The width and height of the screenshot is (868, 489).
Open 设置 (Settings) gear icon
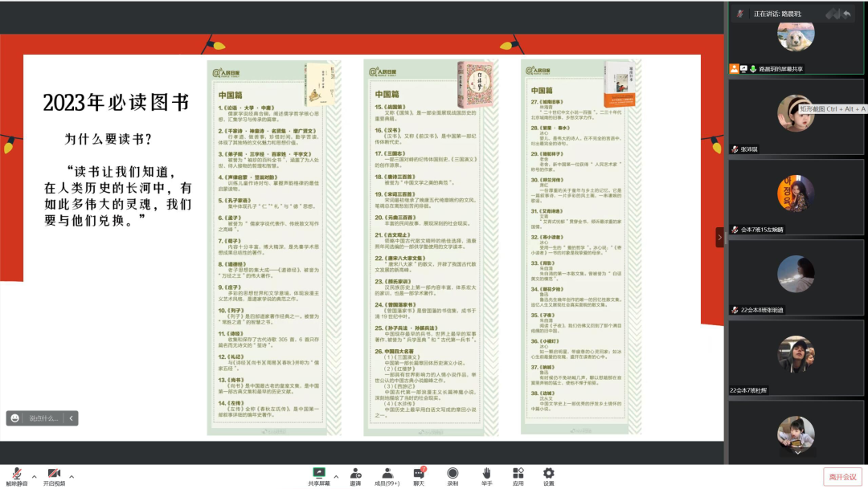tap(549, 474)
